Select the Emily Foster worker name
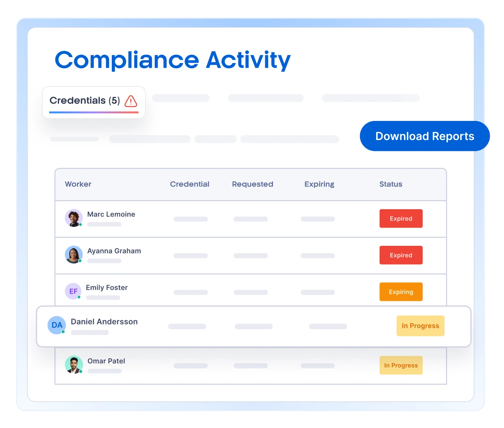504x428 pixels. point(107,288)
